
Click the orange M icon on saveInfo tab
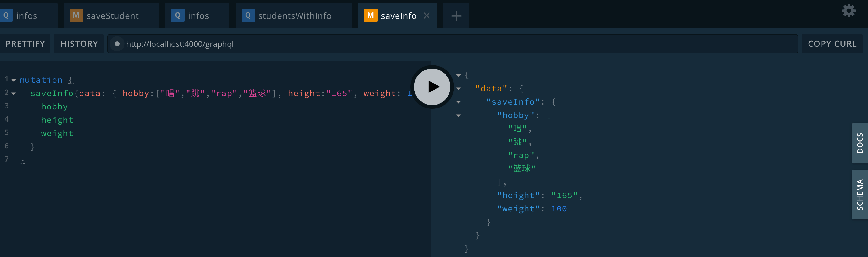pos(371,15)
